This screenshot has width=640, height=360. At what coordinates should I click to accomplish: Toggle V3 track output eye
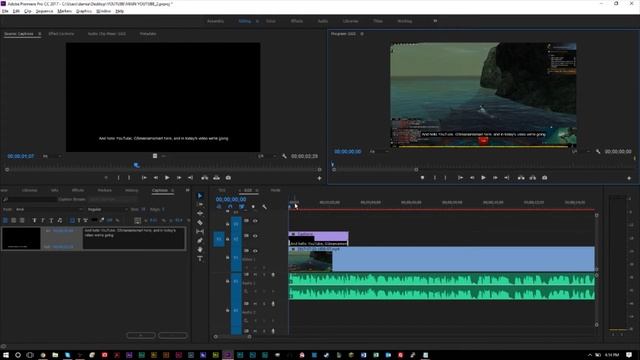pyautogui.click(x=256, y=221)
